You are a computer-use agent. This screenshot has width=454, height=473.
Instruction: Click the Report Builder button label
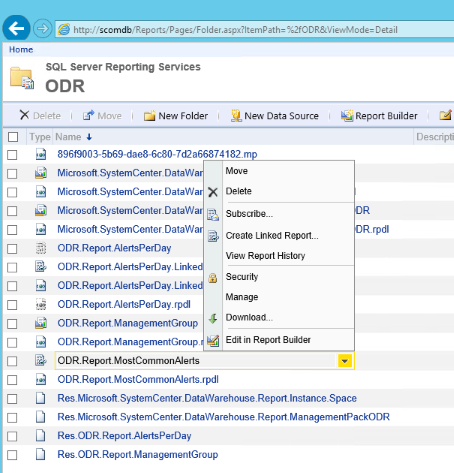(386, 116)
